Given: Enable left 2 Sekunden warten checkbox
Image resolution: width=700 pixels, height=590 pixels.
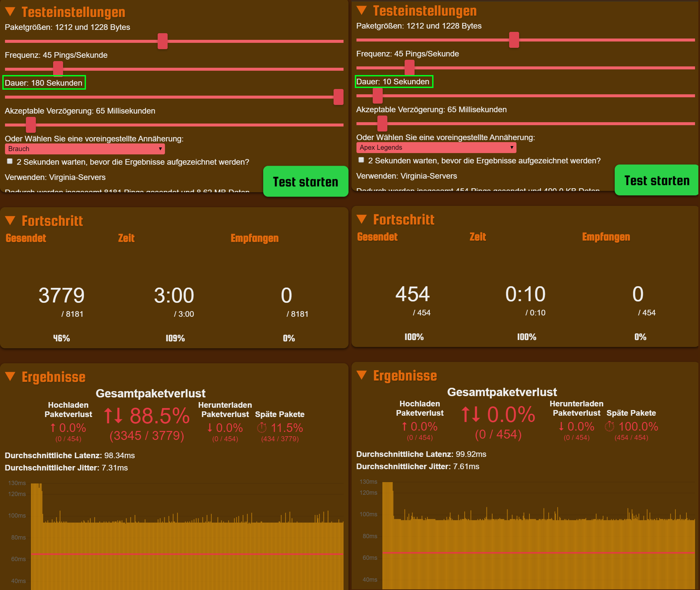Looking at the screenshot, I should (10, 162).
